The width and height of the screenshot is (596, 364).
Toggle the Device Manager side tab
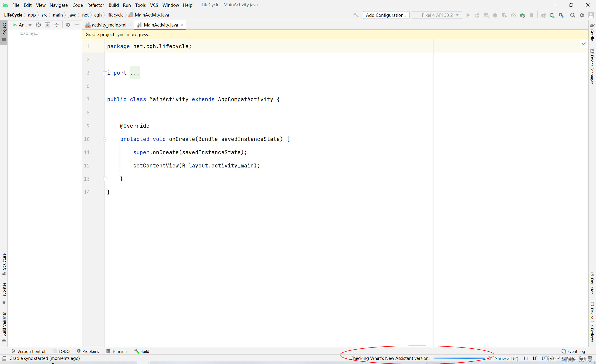592,66
